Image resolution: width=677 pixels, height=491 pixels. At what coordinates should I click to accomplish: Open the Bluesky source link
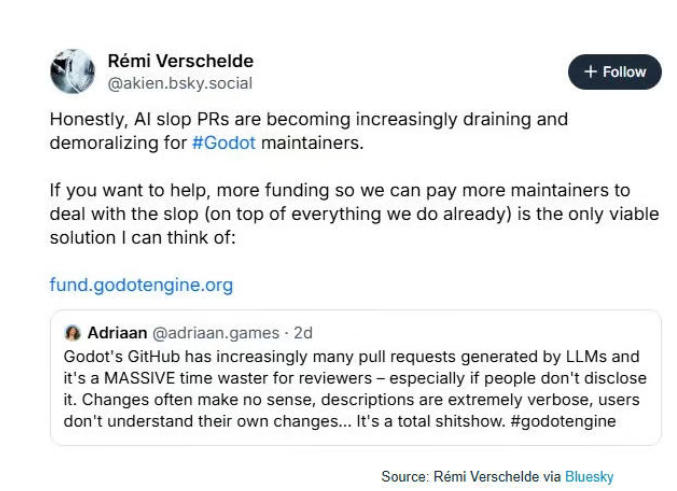pyautogui.click(x=589, y=477)
